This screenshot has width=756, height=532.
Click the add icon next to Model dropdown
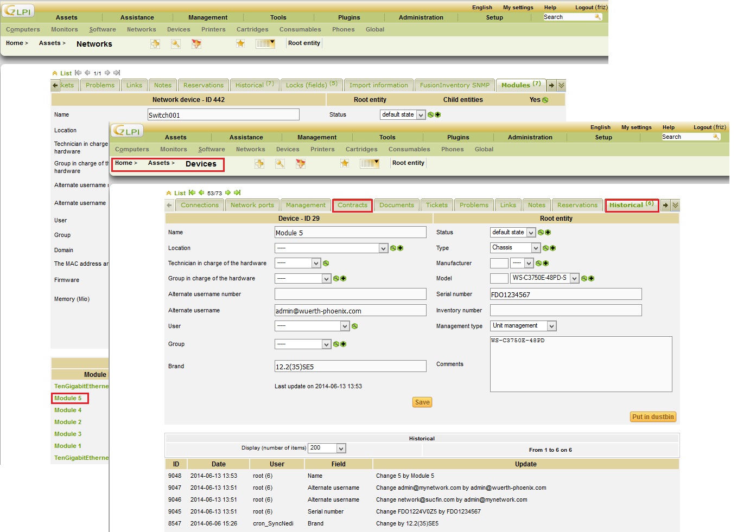point(592,278)
